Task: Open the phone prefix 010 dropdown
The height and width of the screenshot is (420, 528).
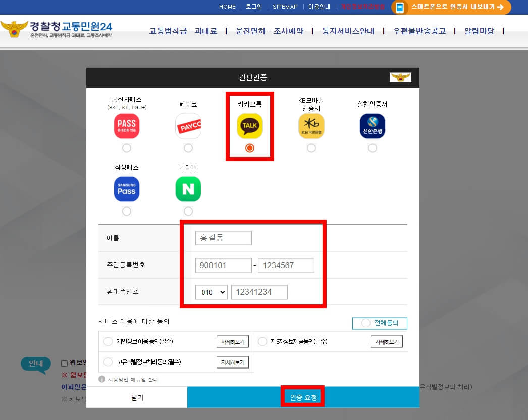Action: coord(211,292)
